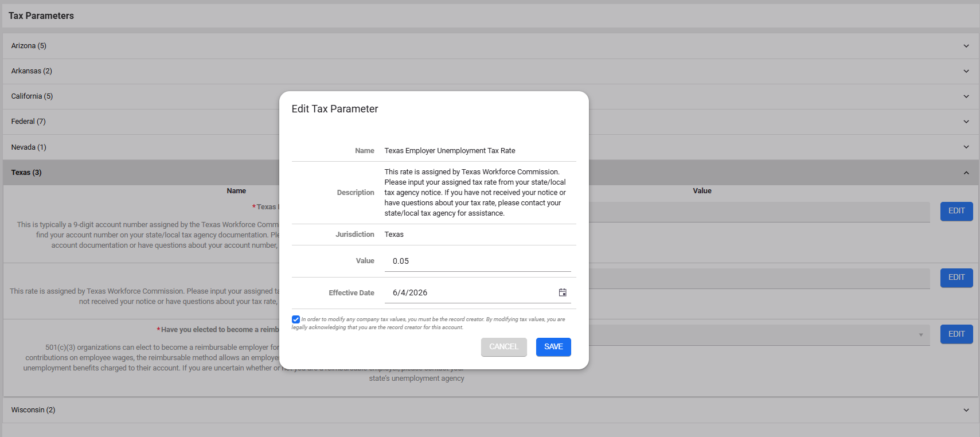Viewport: 980px width, 437px height.
Task: Click the Value column header
Action: [x=702, y=191]
